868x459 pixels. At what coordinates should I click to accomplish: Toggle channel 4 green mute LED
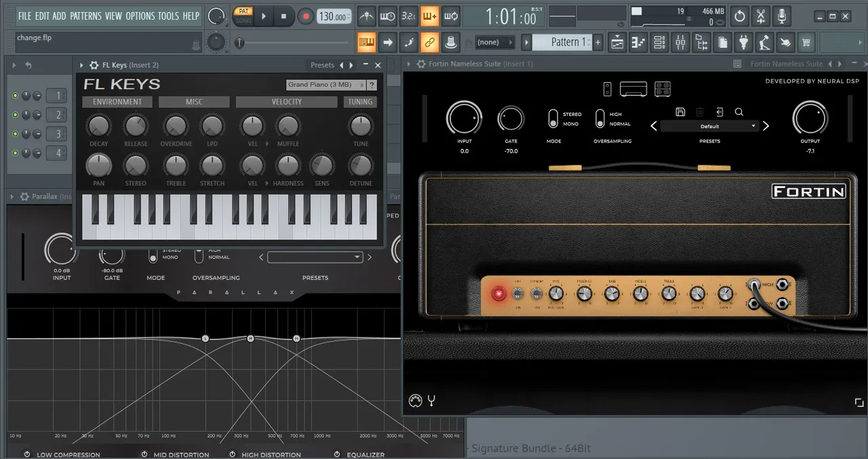[x=15, y=153]
